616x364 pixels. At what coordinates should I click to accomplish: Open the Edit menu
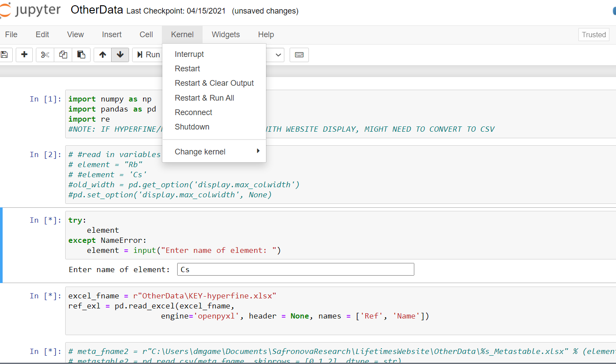[42, 35]
